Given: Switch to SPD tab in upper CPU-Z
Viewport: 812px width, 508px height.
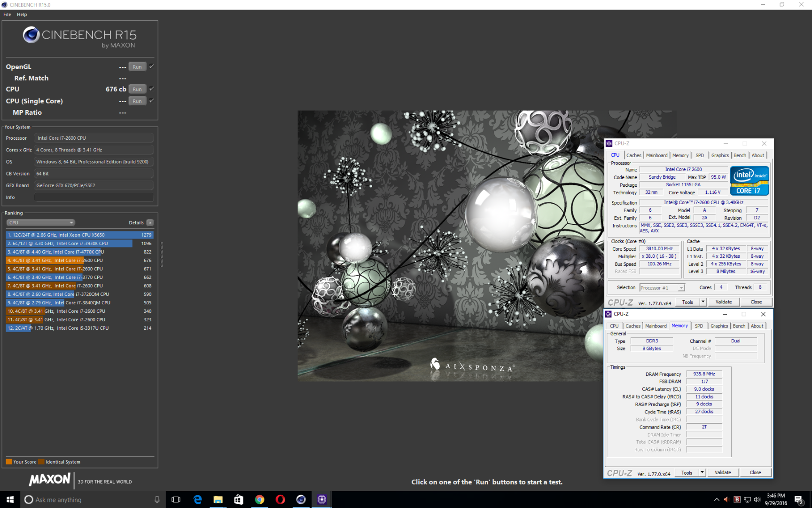Looking at the screenshot, I should pos(700,155).
